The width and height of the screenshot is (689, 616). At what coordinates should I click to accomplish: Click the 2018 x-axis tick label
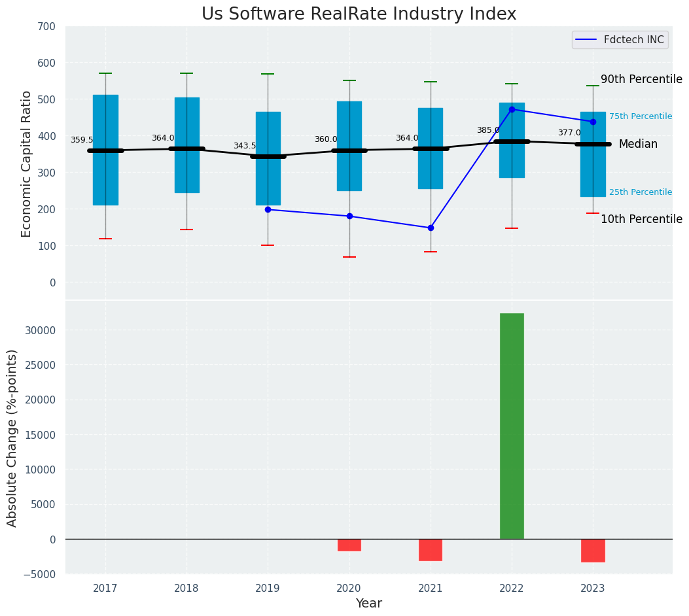click(x=186, y=588)
